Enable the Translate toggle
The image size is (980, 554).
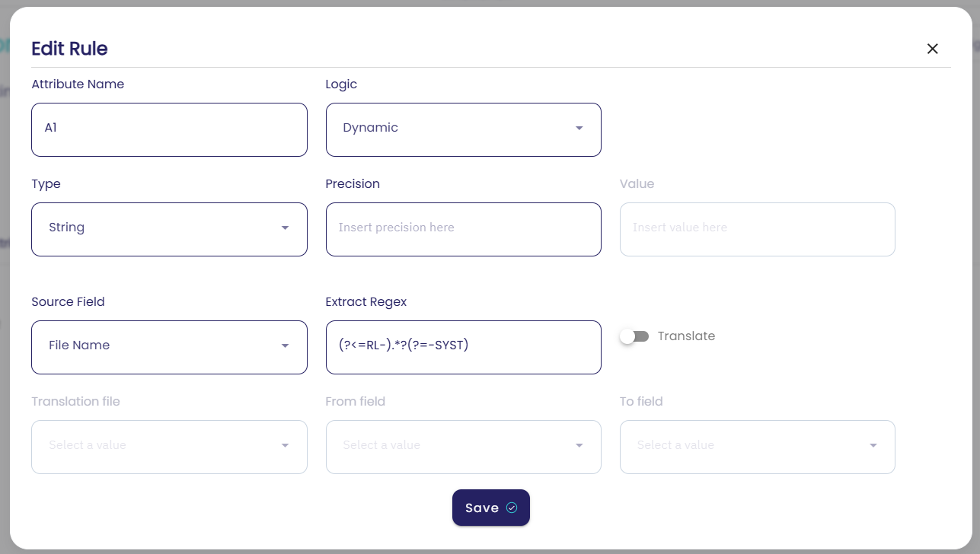(x=634, y=336)
